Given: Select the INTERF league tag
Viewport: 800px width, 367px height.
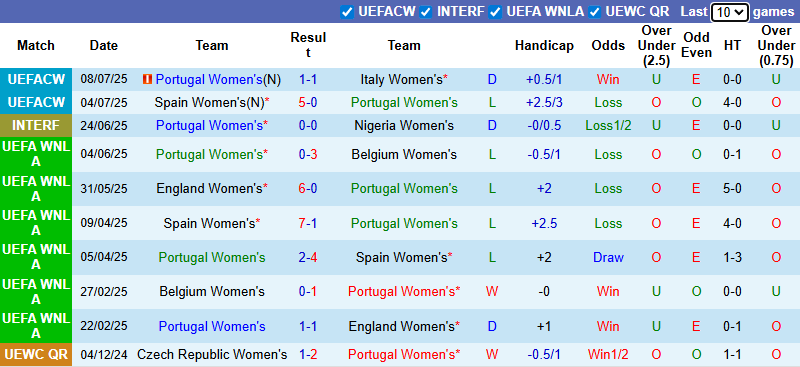Looking at the screenshot, I should point(36,126).
